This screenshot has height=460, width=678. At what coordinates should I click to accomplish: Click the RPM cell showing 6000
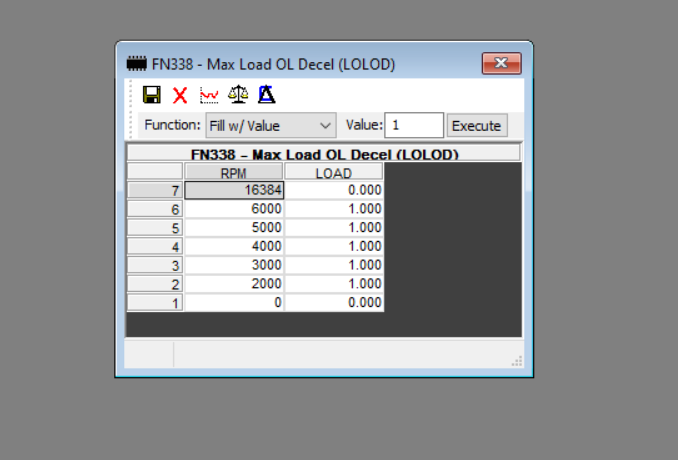[234, 209]
